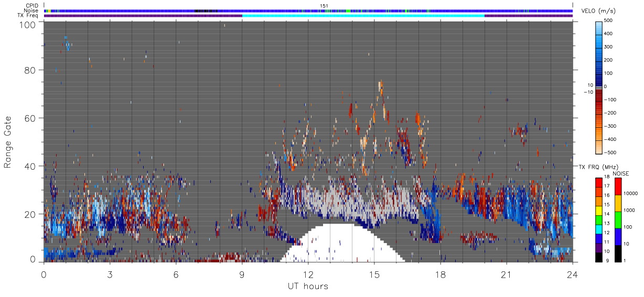Click x-axis tick label 12
The height and width of the screenshot is (297, 644).
[308, 274]
